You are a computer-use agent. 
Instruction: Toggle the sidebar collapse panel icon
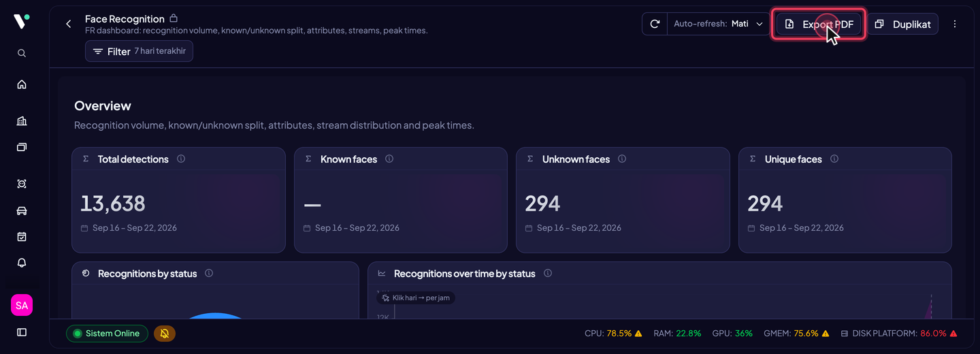[x=22, y=332]
